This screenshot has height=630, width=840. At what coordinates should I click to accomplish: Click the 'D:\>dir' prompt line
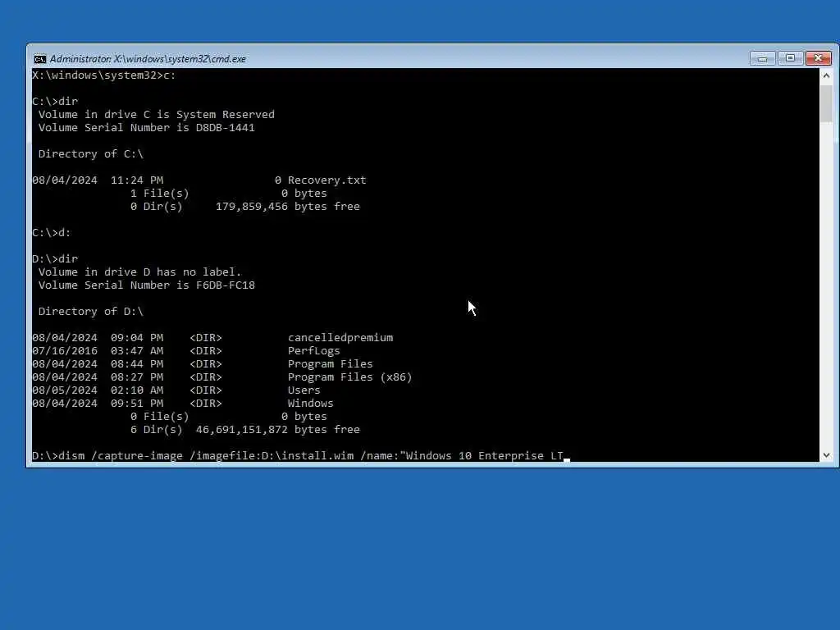[x=55, y=258]
